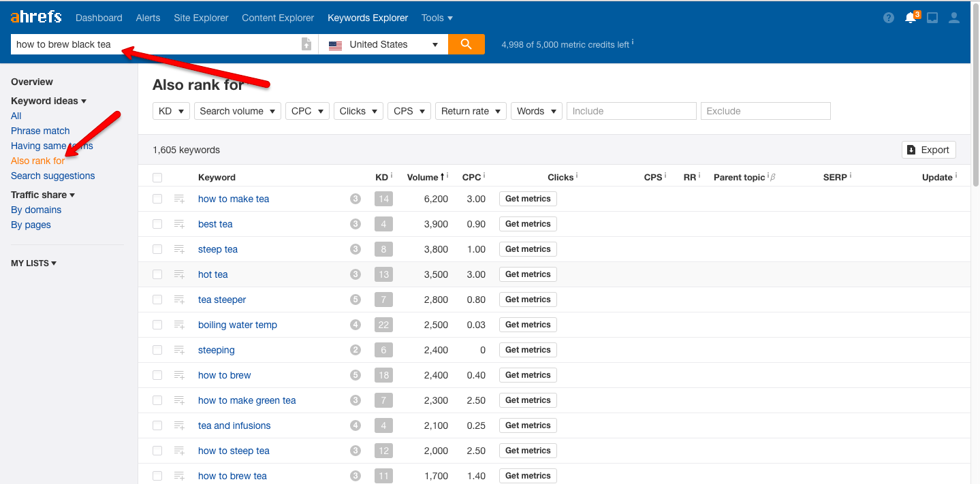
Task: Open the Phrase match sidebar link
Action: pyautogui.click(x=40, y=131)
